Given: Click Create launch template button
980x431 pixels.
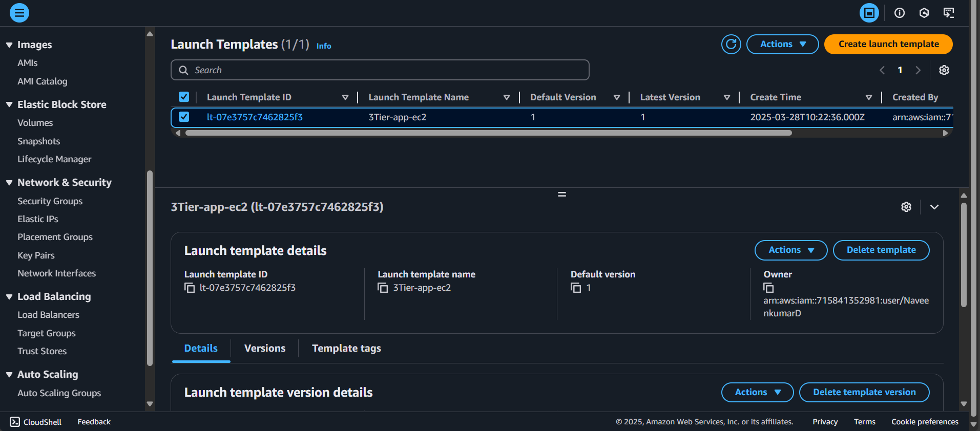Looking at the screenshot, I should [888, 44].
